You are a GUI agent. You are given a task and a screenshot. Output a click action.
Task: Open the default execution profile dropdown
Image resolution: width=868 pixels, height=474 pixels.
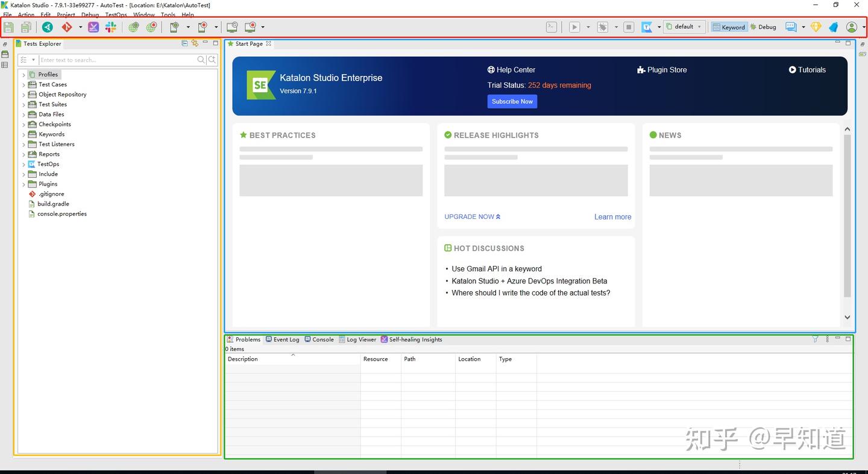[x=684, y=27]
